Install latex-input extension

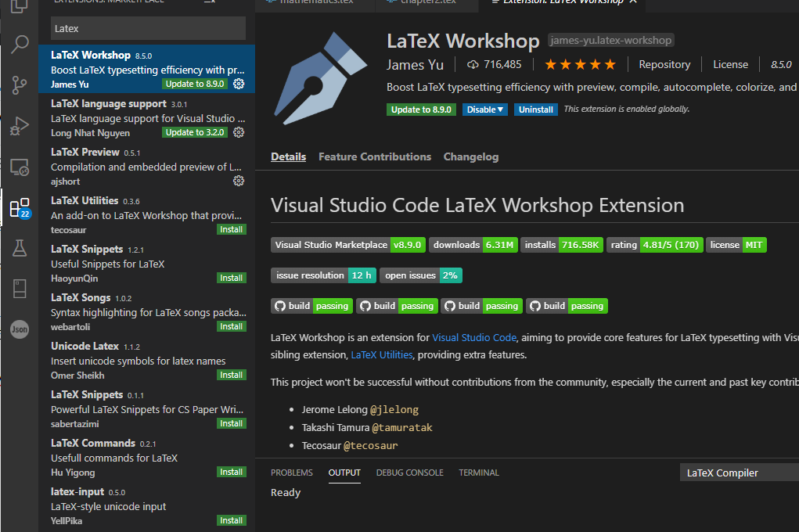pyautogui.click(x=232, y=521)
